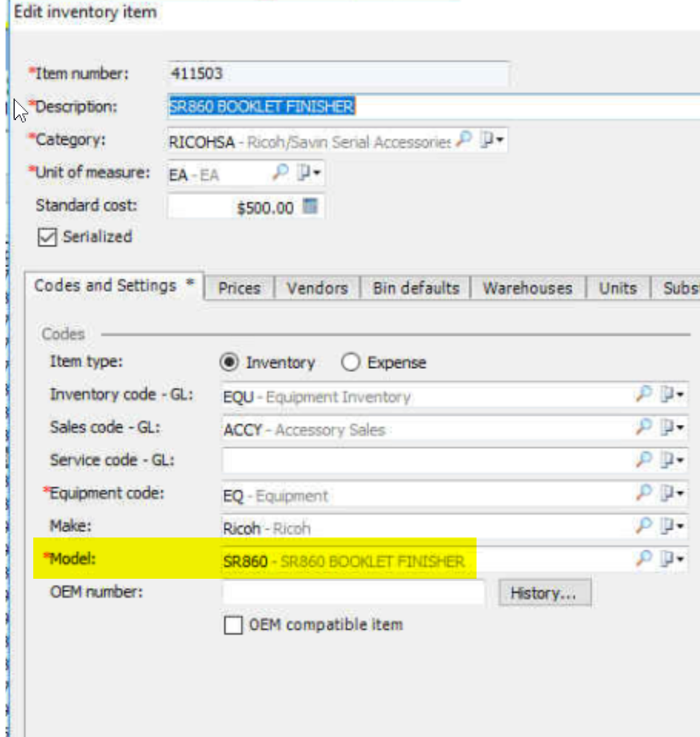Select the Inventory item type radio
700x737 pixels.
pyautogui.click(x=229, y=363)
